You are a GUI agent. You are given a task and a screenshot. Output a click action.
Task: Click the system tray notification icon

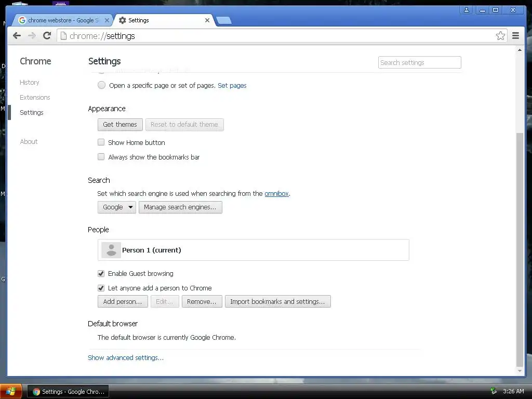(x=494, y=391)
